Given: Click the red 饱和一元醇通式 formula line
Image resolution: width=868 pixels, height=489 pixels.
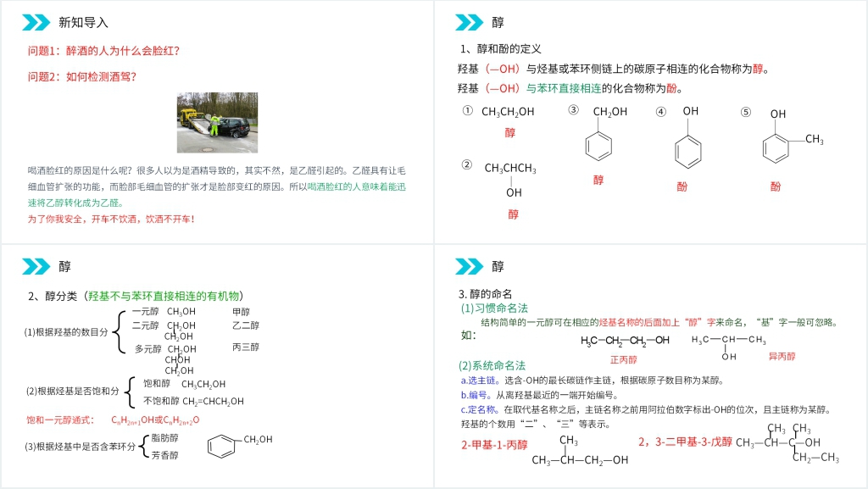Looking at the screenshot, I should point(113,420).
